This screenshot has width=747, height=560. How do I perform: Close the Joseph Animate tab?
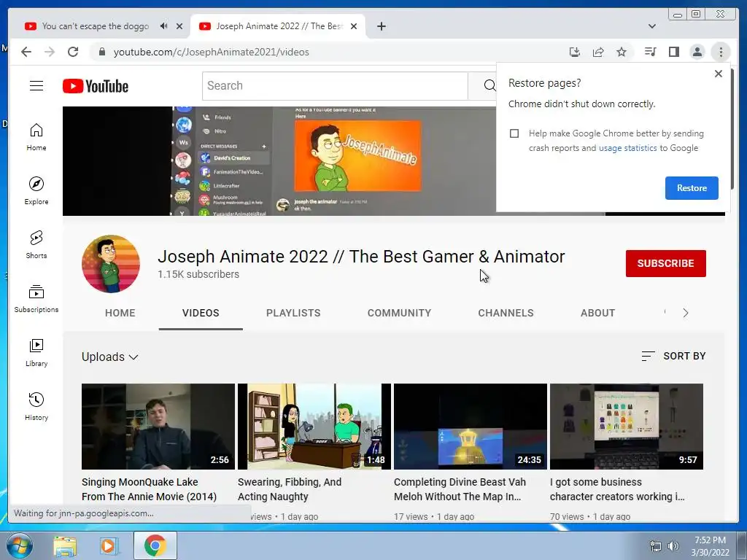coord(354,26)
